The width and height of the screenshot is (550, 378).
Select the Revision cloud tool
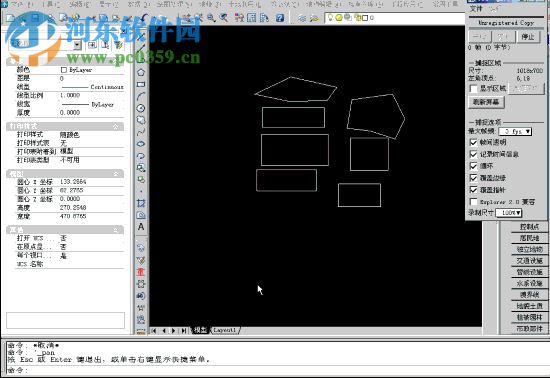141,120
